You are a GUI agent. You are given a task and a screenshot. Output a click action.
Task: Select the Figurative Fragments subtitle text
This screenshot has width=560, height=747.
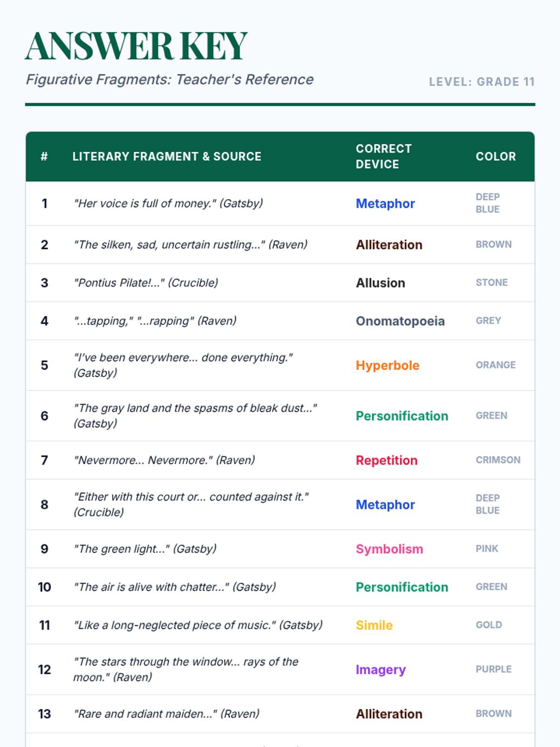tap(169, 80)
